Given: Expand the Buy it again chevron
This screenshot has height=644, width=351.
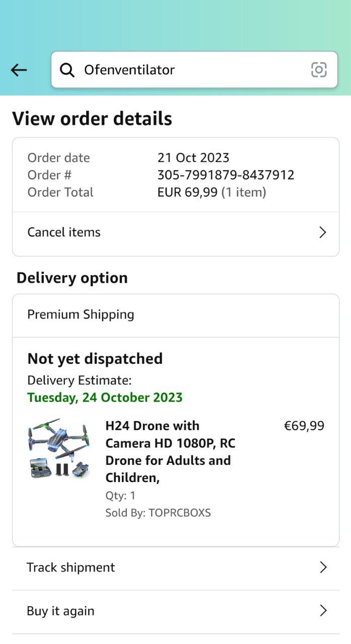Looking at the screenshot, I should (323, 611).
